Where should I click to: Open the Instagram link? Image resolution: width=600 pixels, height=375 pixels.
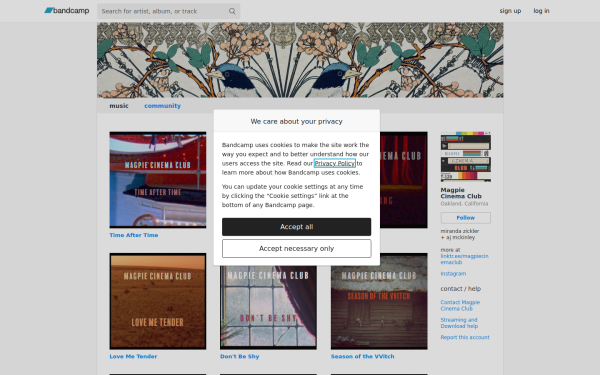453,274
